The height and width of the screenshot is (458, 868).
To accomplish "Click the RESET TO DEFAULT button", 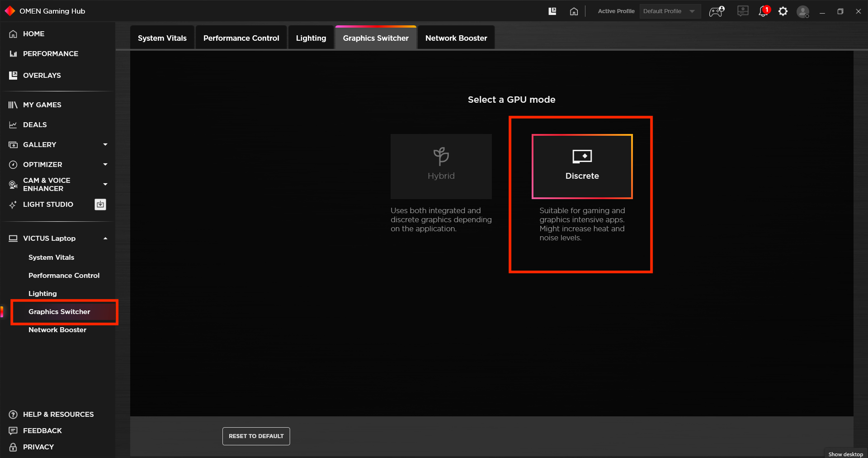I will 256,436.
